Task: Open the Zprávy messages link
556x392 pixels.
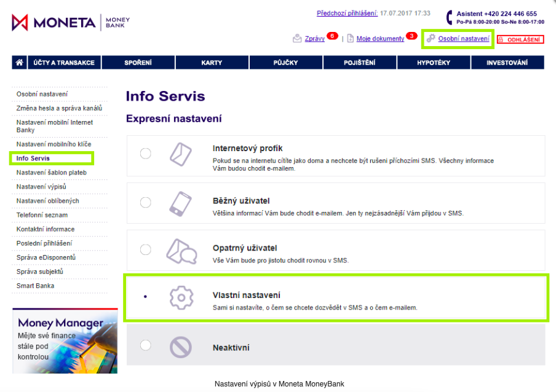Action: coord(314,39)
